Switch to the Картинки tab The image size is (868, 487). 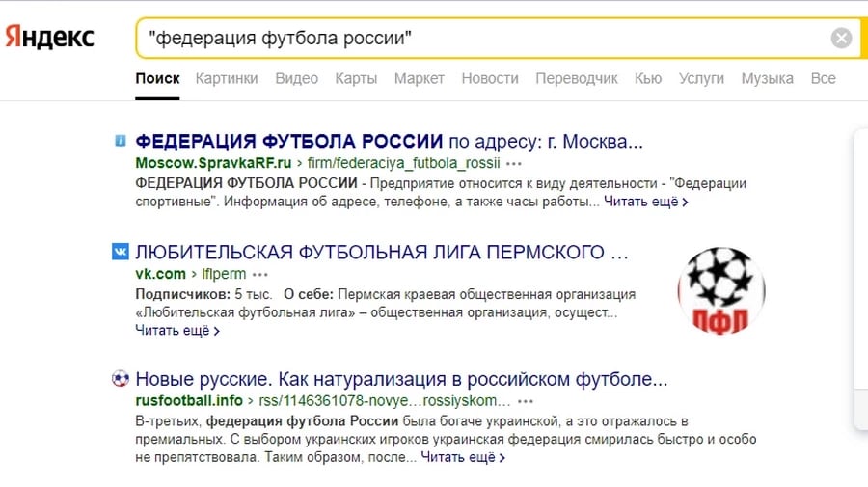(227, 78)
